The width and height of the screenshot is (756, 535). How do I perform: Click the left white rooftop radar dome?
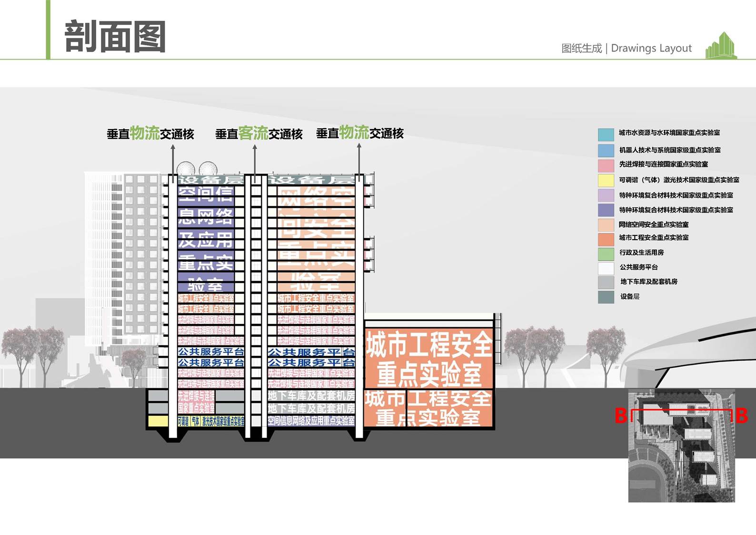tap(186, 169)
